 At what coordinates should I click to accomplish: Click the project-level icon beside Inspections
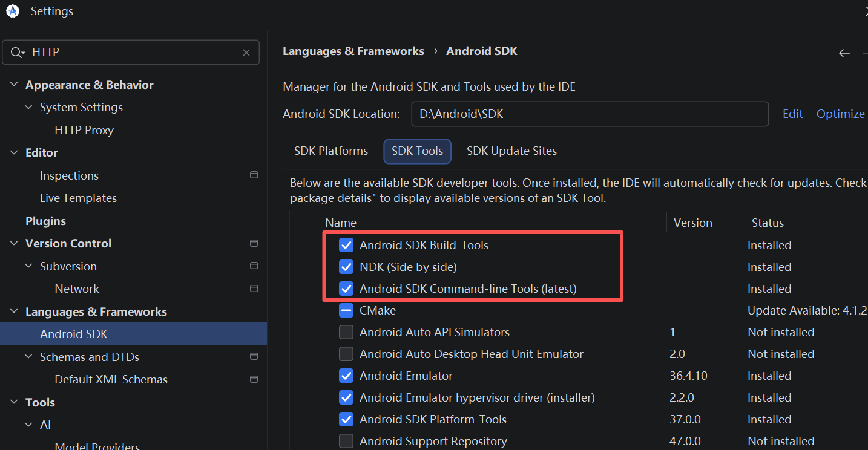254,175
